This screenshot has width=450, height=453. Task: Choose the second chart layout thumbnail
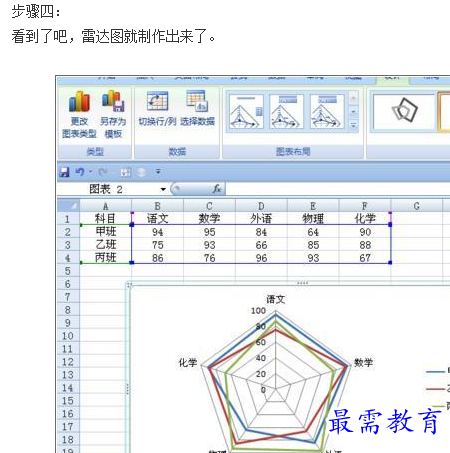coord(286,112)
